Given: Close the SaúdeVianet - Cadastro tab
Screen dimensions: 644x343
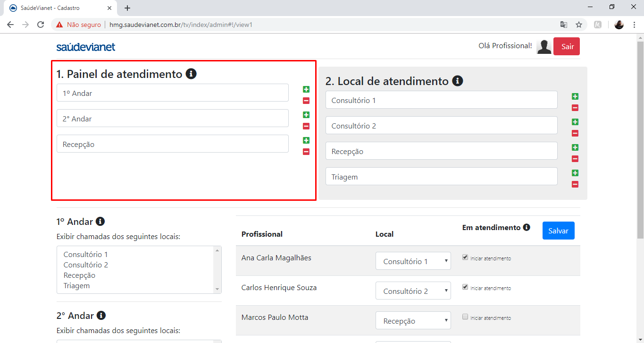Looking at the screenshot, I should pyautogui.click(x=109, y=8).
